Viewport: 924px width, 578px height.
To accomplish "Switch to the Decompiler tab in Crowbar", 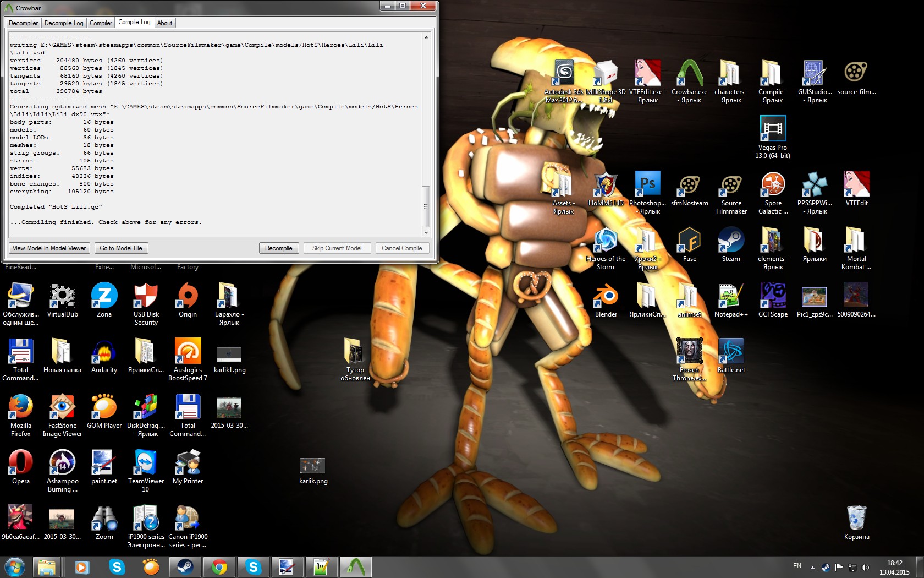I will click(23, 23).
